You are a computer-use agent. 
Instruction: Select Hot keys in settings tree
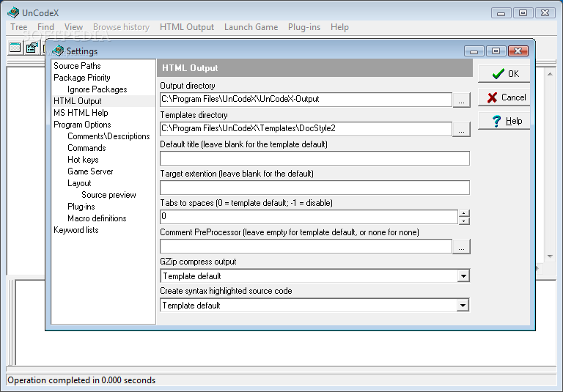click(83, 160)
